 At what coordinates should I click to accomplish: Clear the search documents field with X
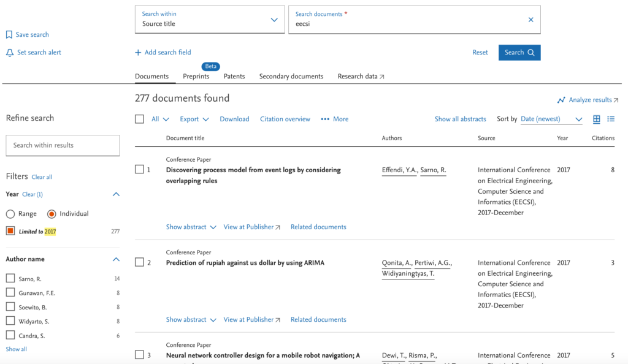tap(530, 20)
